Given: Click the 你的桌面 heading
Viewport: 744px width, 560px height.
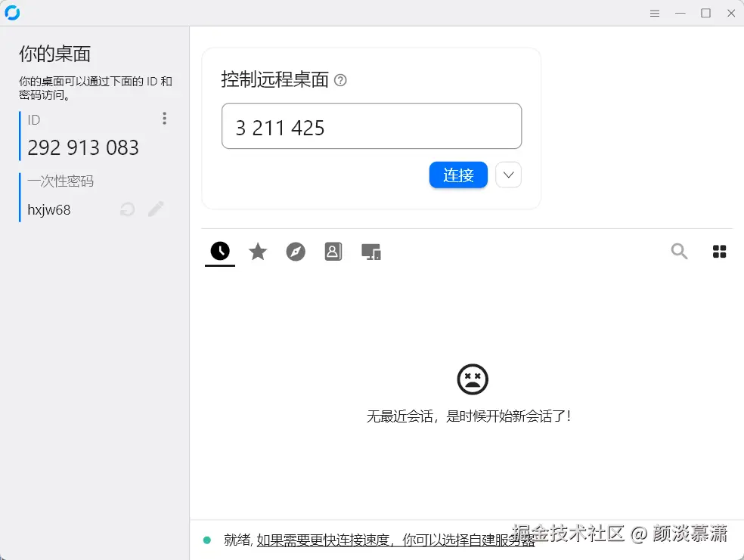Looking at the screenshot, I should pos(54,54).
